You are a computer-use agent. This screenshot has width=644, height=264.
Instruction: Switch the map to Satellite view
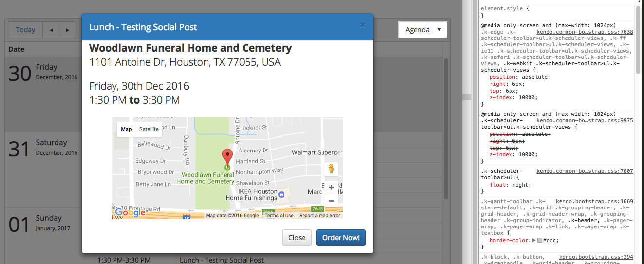149,129
